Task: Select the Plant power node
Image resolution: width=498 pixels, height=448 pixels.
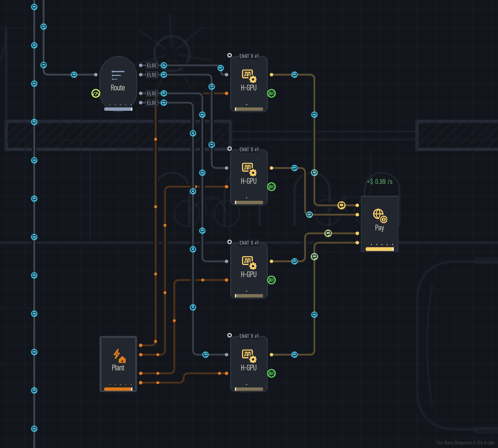Action: coord(118,364)
